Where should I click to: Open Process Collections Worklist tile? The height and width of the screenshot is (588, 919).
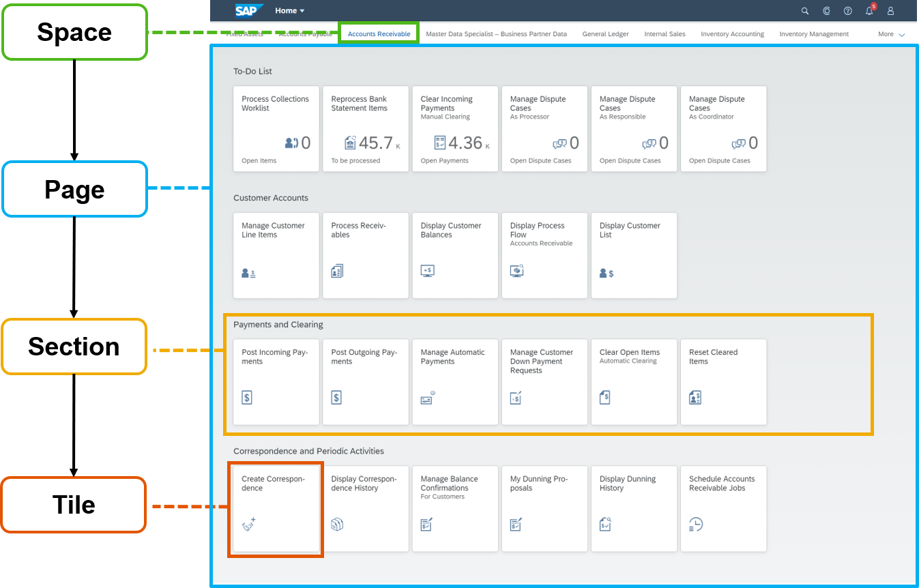(x=276, y=128)
